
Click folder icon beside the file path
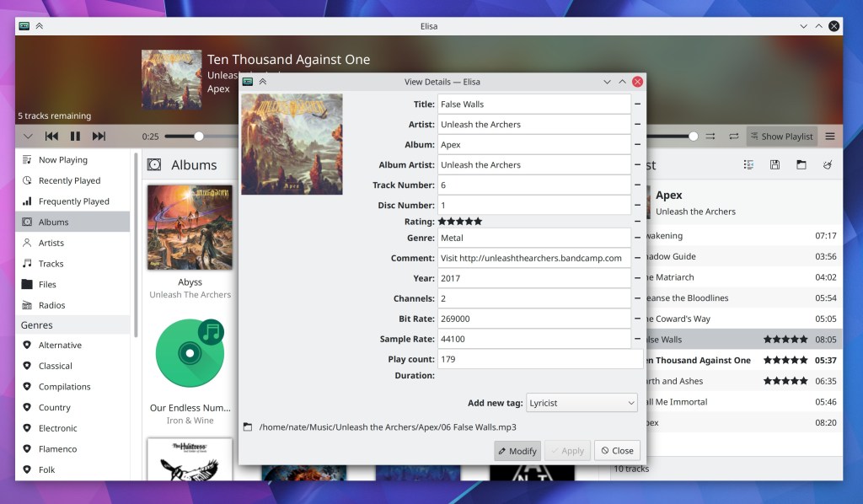[248, 427]
